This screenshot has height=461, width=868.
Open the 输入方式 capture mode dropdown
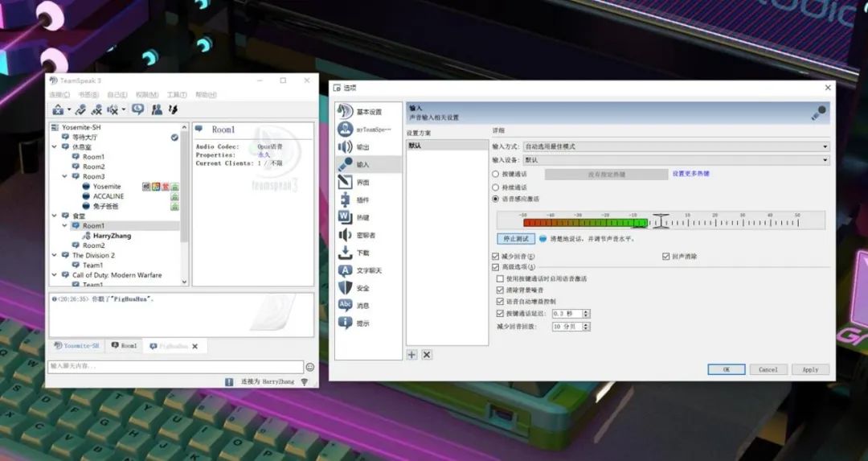(x=675, y=147)
